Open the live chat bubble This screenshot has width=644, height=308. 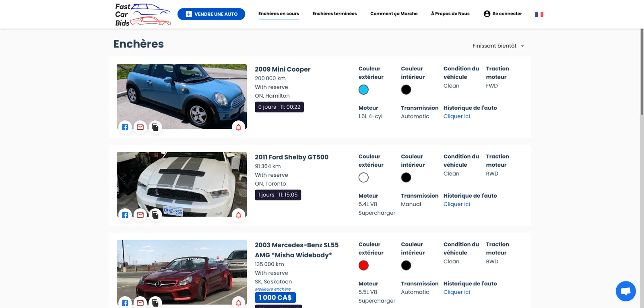625,291
